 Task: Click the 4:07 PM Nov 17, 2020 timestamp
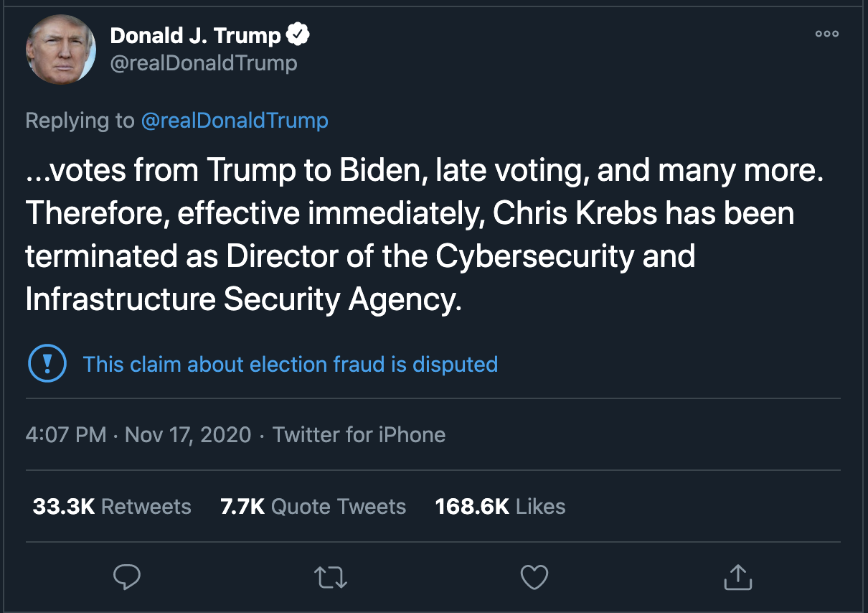click(138, 434)
